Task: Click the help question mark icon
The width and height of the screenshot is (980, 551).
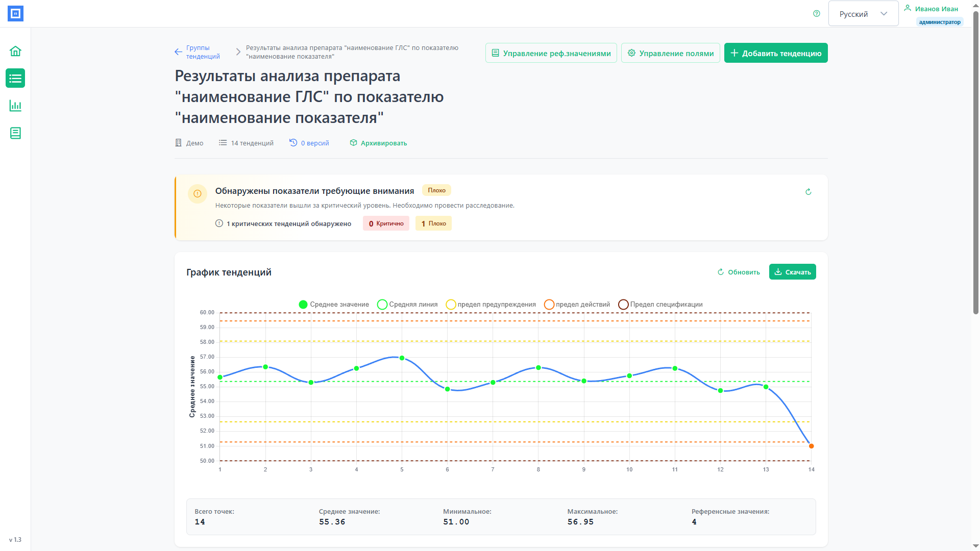Action: [x=817, y=14]
